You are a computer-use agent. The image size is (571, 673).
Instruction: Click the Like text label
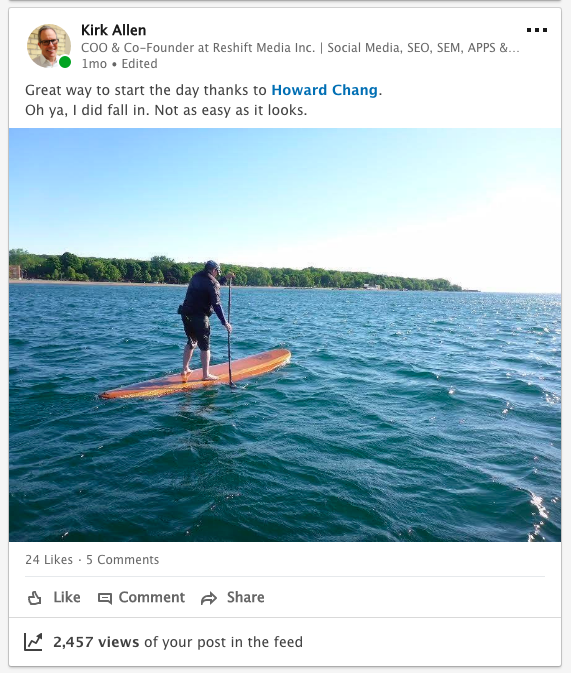67,597
